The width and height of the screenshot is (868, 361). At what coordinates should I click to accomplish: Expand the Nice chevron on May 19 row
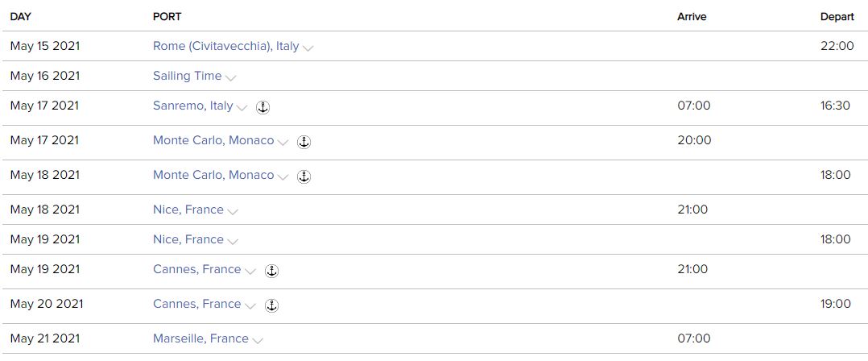[x=233, y=242]
